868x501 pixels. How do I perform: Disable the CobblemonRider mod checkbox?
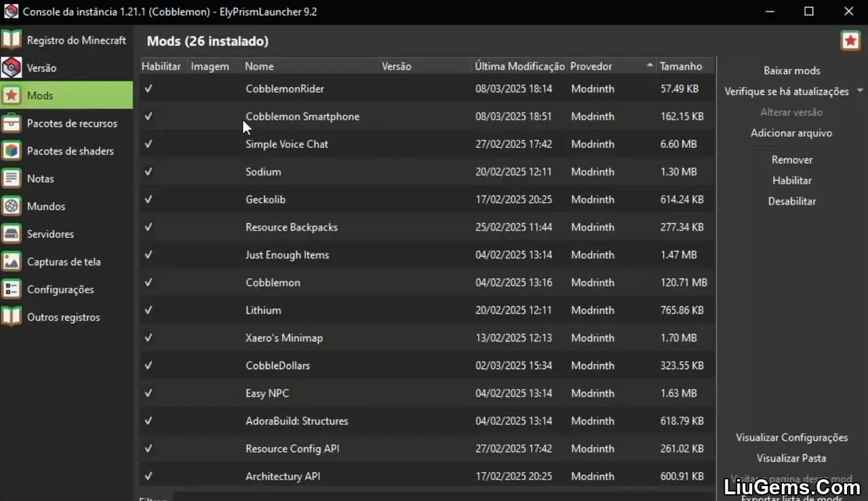[149, 89]
